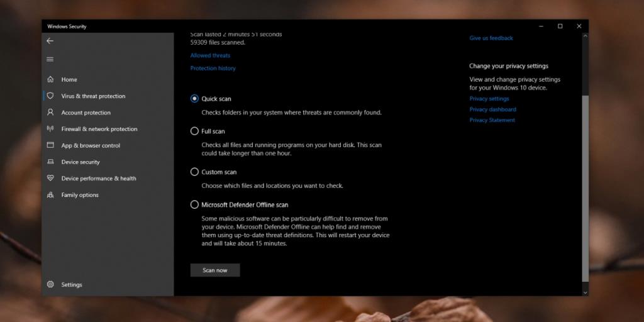
Task: Click the Settings gear icon
Action: pyautogui.click(x=50, y=285)
